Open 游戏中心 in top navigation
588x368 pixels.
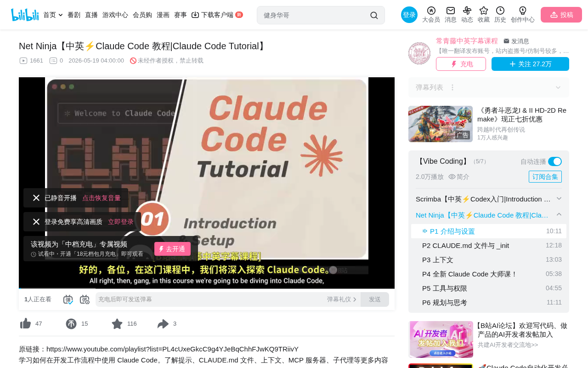coord(115,15)
